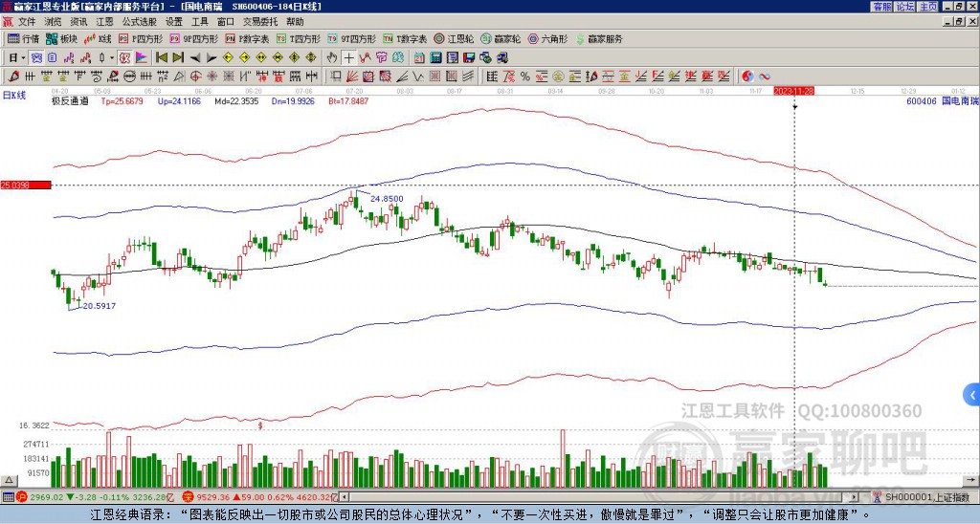
Task: Open the 日 period dropdown
Action: (x=17, y=58)
